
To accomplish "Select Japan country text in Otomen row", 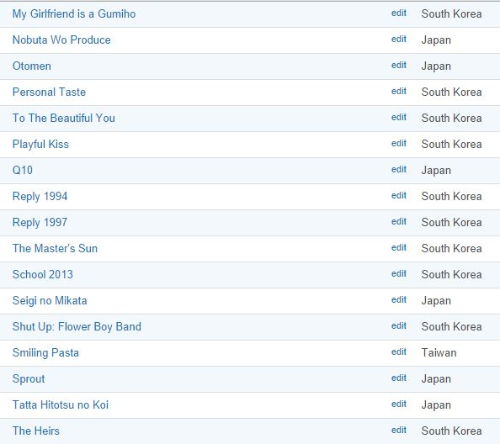I will coord(436,66).
